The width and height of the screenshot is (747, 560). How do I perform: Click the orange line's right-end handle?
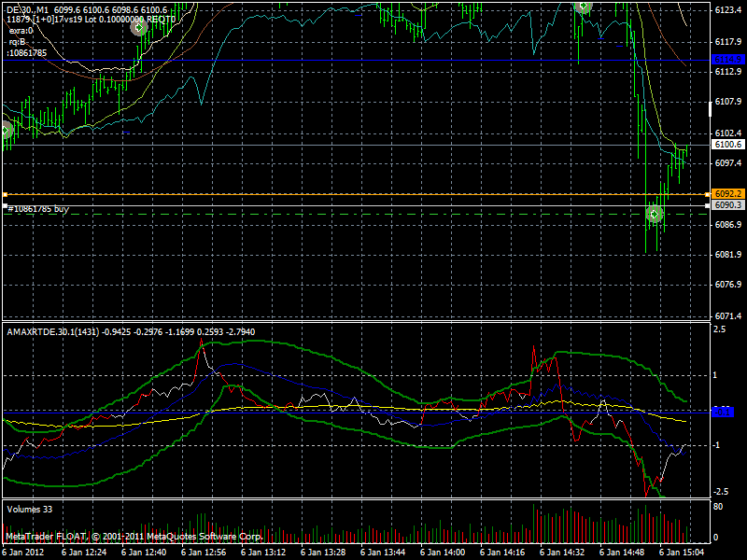pos(707,194)
